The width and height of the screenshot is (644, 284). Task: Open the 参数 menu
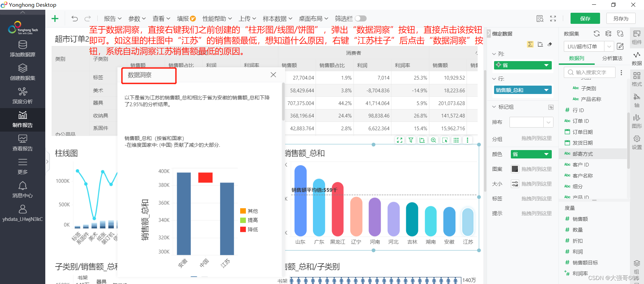coord(137,18)
